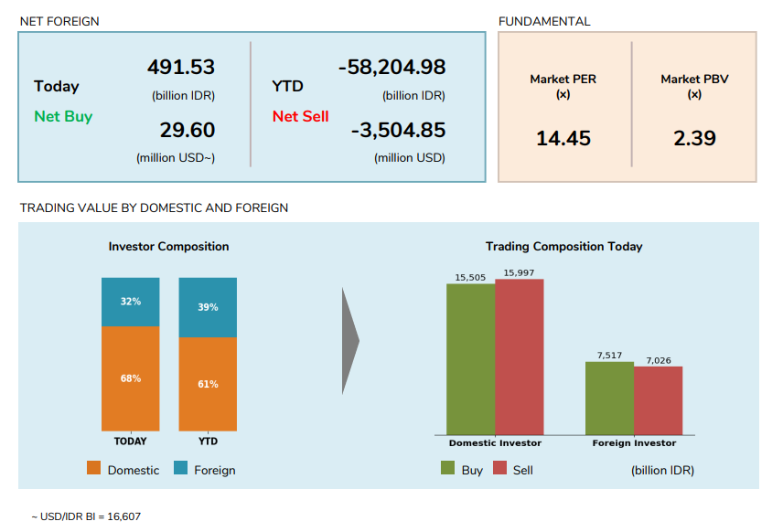Click the gray right-pointing arrow between charts
This screenshot has height=532, width=783.
pos(349,341)
